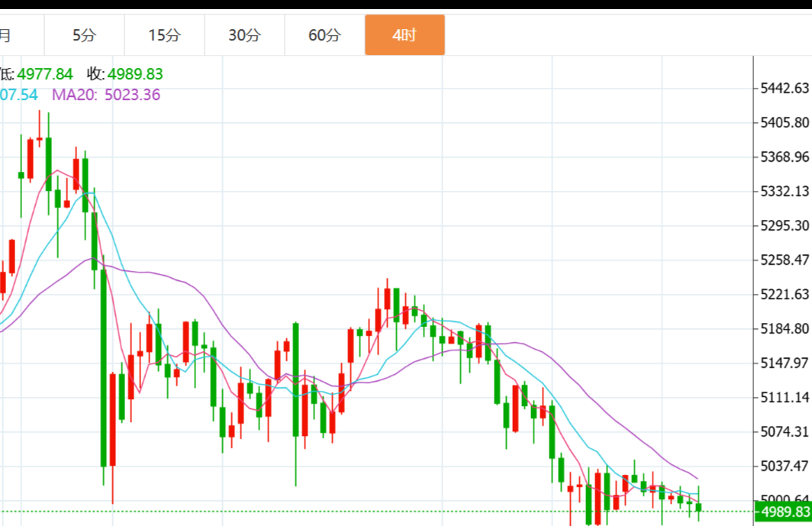Click the highlighted orange 4时 tab
Viewport: 812px width, 526px height.
(x=404, y=35)
